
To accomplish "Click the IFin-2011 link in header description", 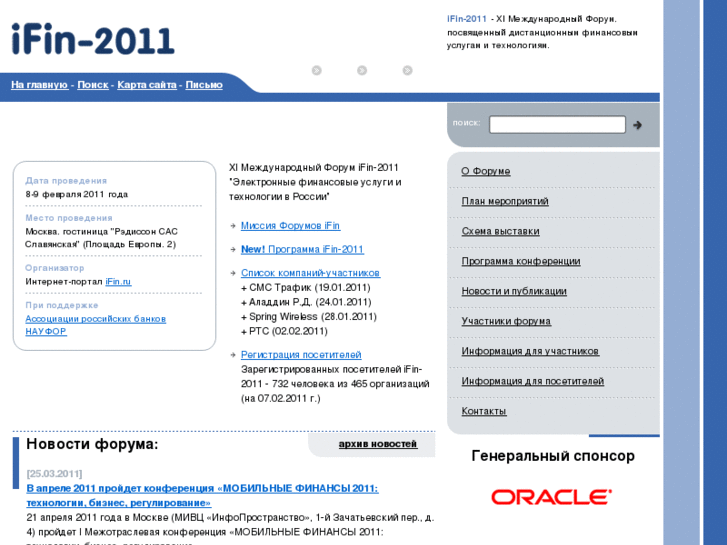I will (x=466, y=19).
